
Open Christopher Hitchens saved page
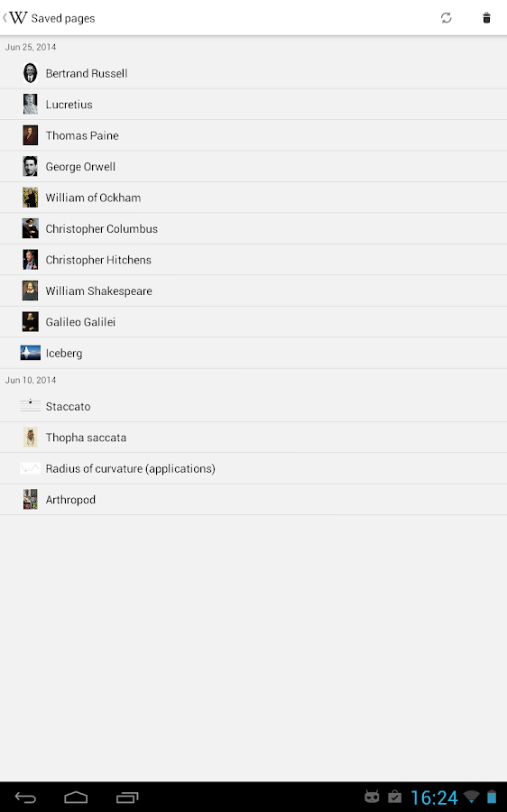coord(253,260)
